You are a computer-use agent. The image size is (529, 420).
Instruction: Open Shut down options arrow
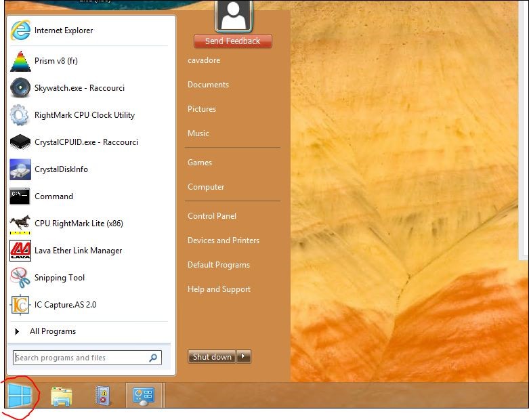click(245, 357)
